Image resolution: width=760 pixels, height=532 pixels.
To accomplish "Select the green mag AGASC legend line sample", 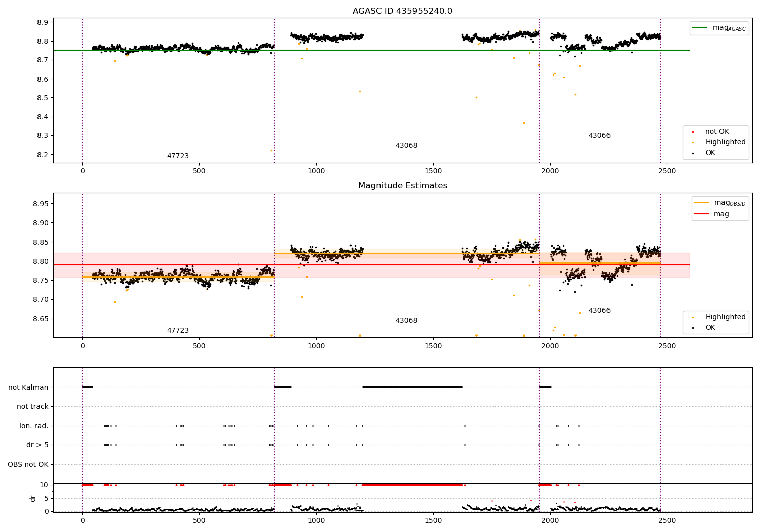I will coord(700,28).
